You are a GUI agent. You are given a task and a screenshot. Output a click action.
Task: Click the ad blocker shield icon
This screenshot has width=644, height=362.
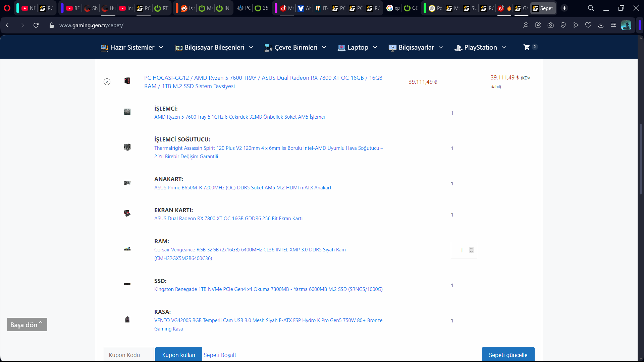(x=563, y=25)
